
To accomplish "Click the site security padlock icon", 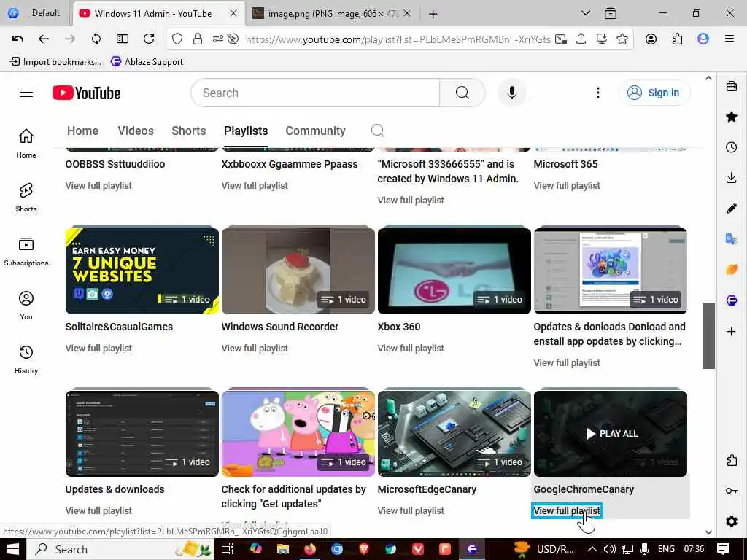I will pos(198,39).
